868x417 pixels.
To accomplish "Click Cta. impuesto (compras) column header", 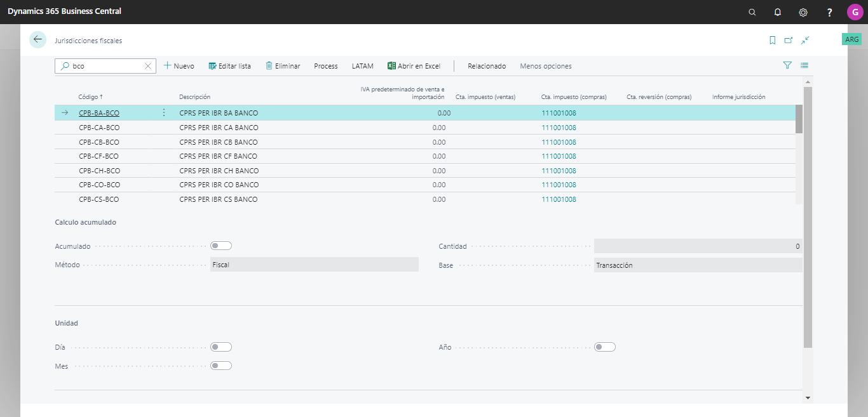I will (574, 97).
